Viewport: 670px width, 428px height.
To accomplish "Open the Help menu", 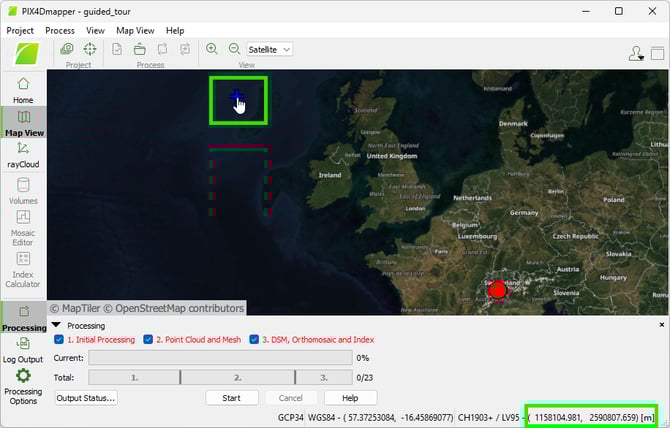I will point(175,31).
